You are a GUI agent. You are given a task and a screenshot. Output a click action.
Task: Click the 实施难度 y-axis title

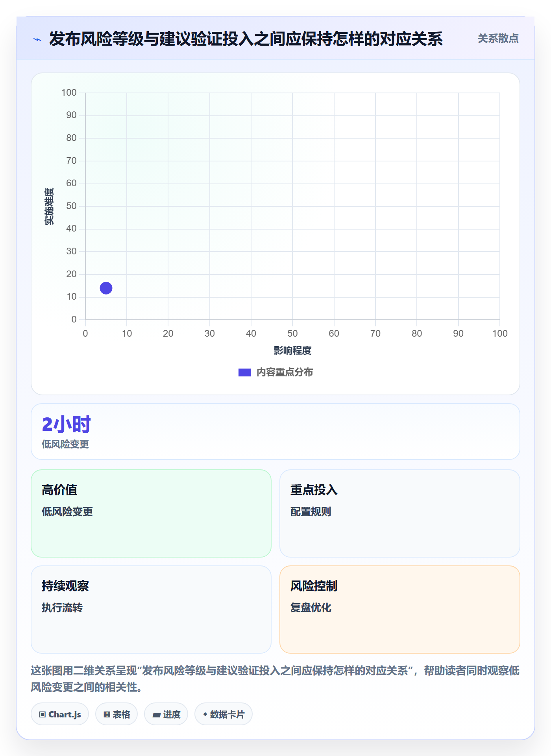pos(49,206)
